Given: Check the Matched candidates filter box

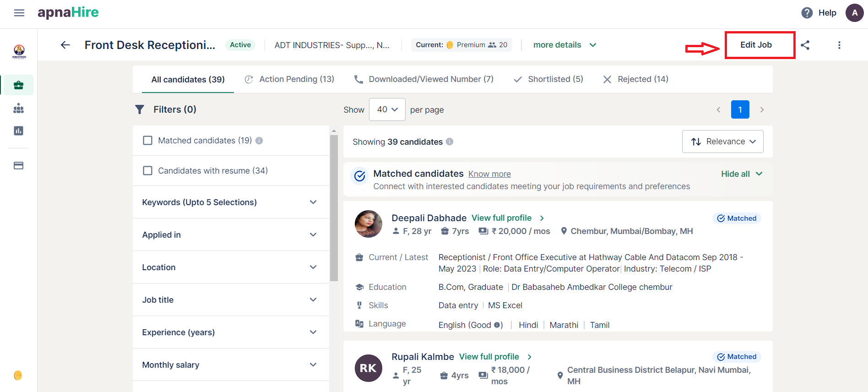Looking at the screenshot, I should (x=147, y=141).
